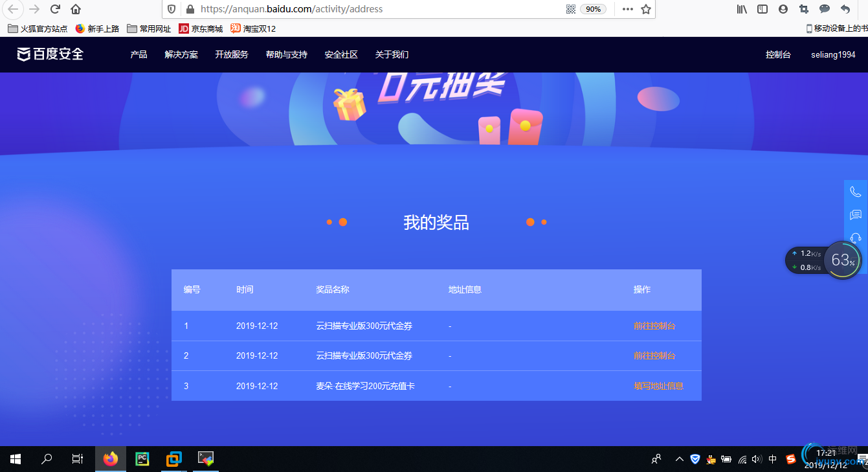Open the 淘宝双12 bookmark

[253, 28]
